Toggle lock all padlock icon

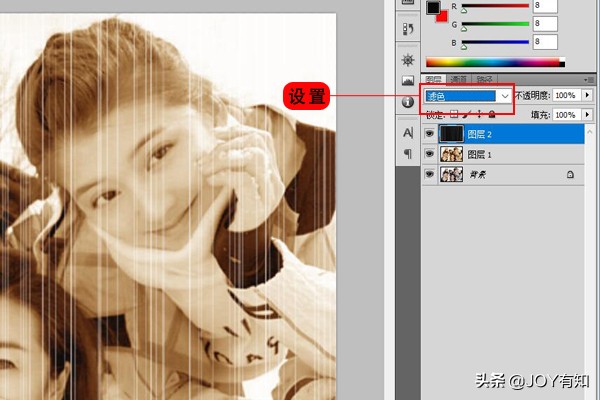[x=492, y=114]
